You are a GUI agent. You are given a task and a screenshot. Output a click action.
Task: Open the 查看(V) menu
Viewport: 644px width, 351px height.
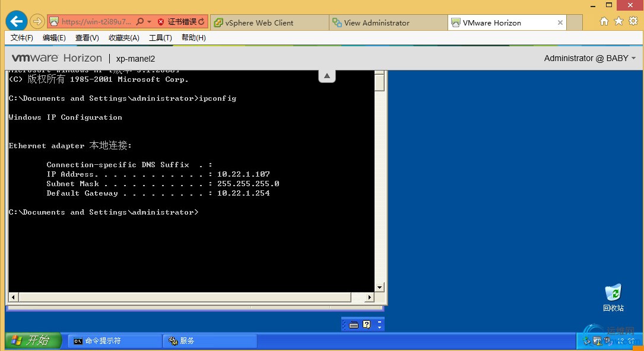tap(87, 38)
